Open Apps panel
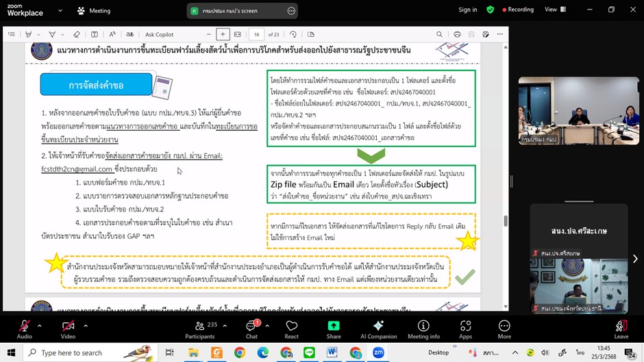 click(465, 330)
